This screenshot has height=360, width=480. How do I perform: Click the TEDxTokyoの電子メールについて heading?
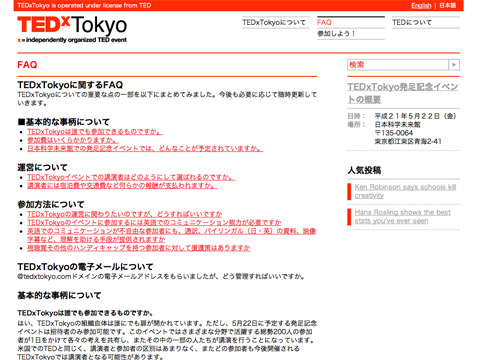click(85, 267)
